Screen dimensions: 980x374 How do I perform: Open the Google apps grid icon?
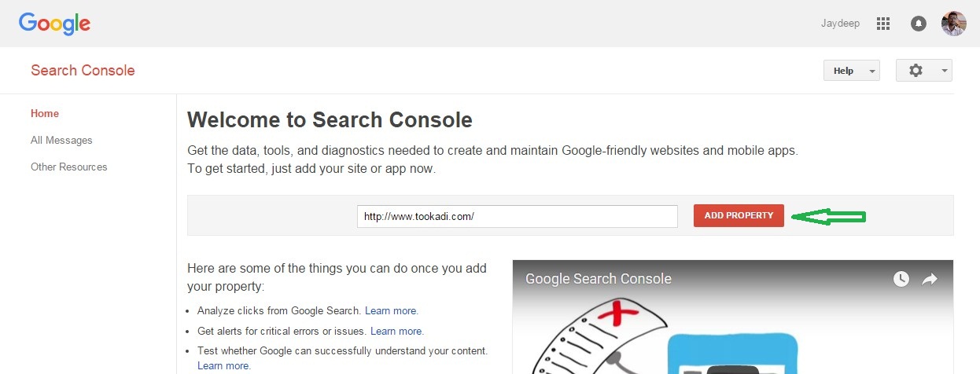pos(882,24)
